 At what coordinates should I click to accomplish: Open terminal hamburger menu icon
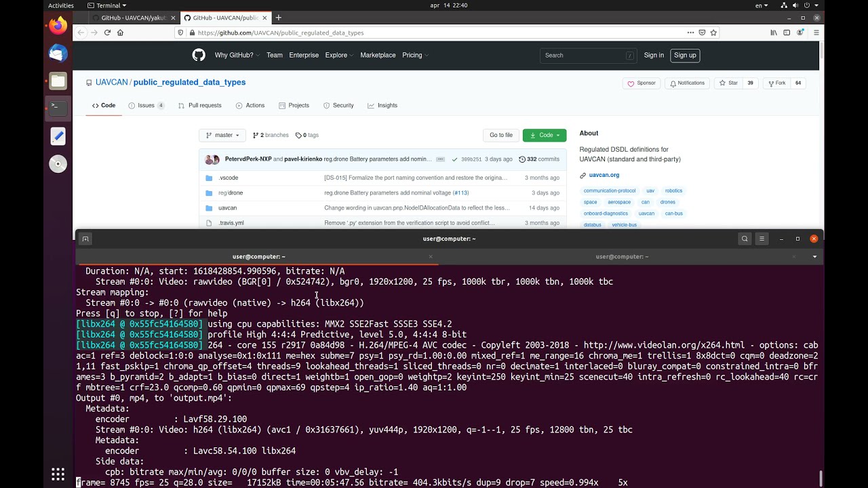tap(762, 239)
